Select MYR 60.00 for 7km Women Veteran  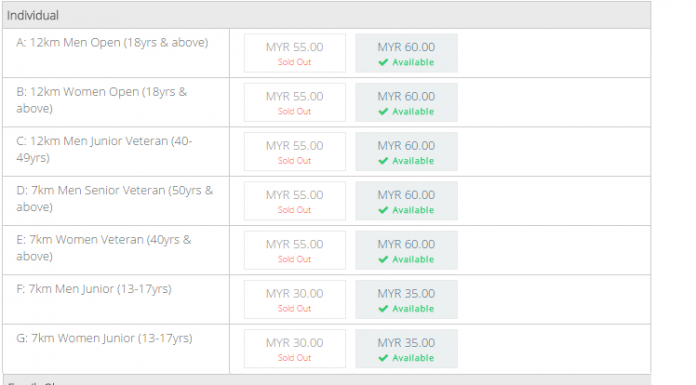(x=406, y=250)
